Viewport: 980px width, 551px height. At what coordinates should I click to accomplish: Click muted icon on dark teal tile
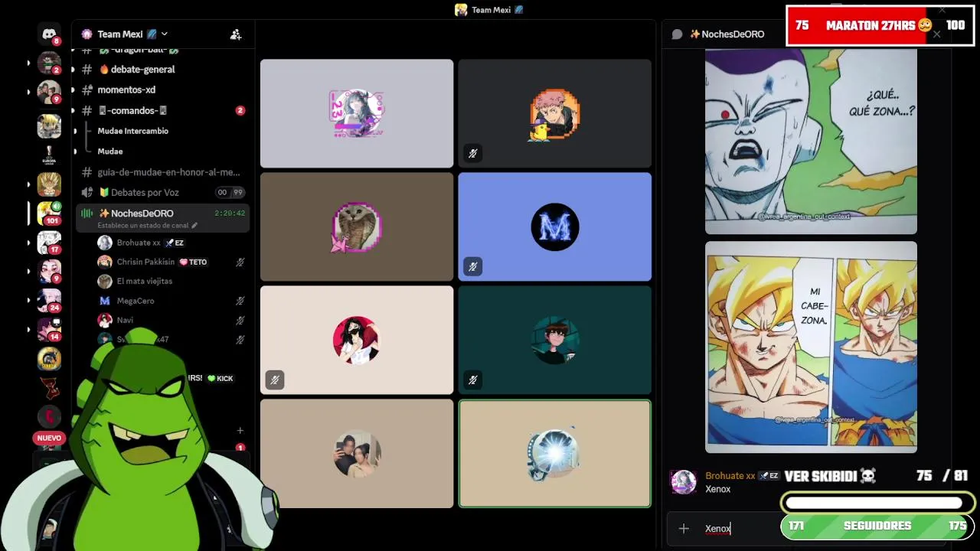point(473,380)
